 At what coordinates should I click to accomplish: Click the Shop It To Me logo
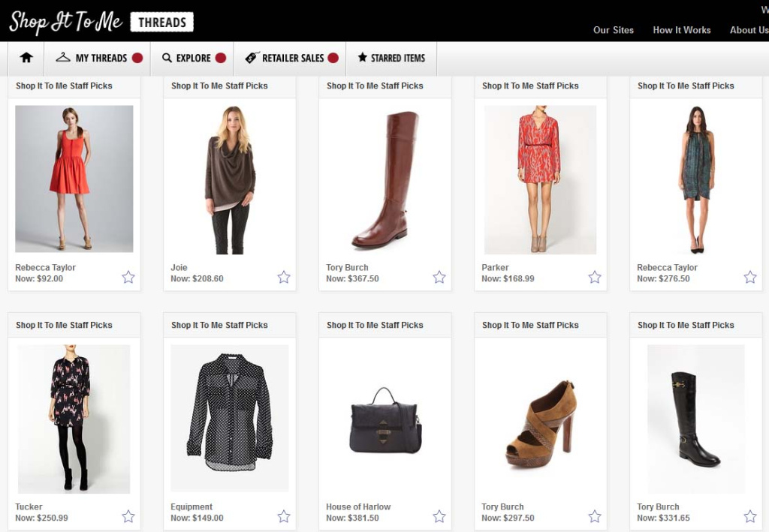[66, 22]
